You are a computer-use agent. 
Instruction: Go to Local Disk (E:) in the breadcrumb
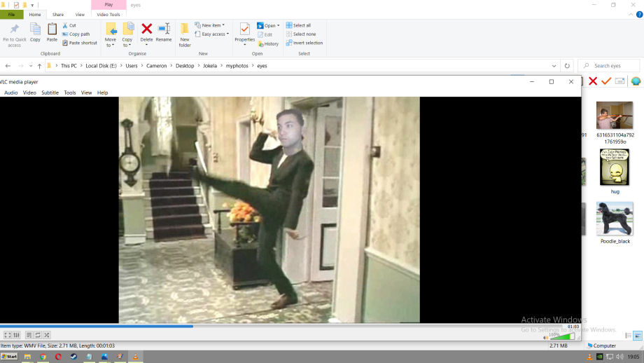coord(101,66)
